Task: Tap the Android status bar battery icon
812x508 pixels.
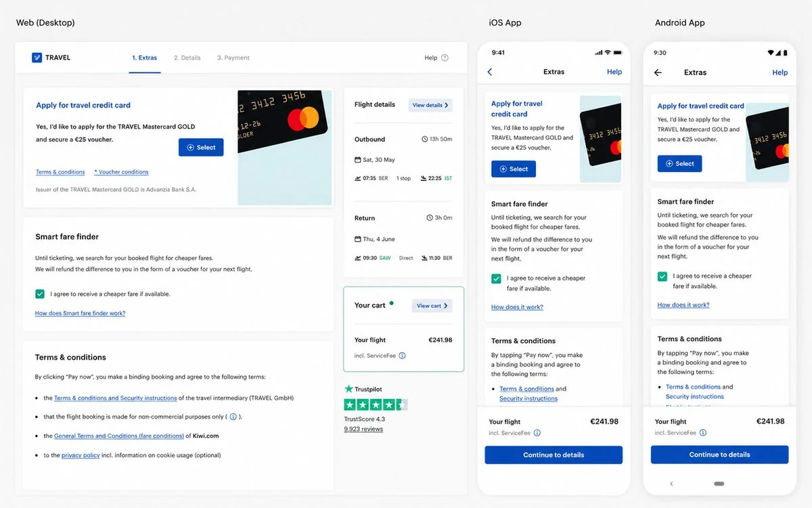Action: 784,53
